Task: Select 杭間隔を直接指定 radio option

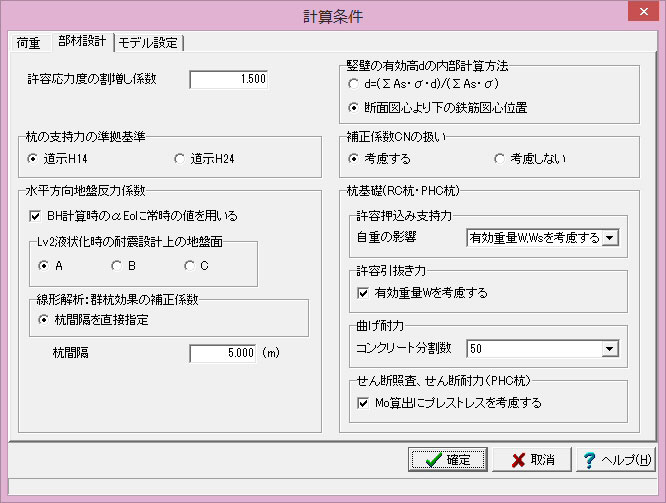Action: pos(93,320)
